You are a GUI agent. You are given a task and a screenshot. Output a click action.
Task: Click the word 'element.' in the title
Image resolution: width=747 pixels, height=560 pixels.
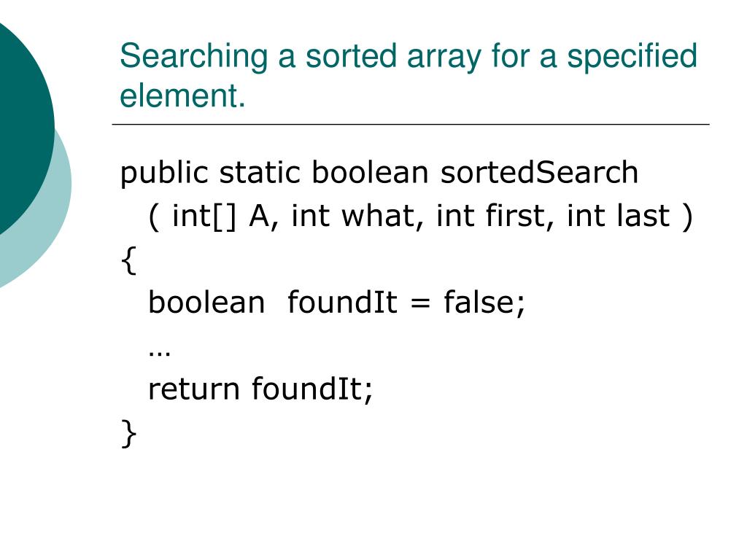pos(182,96)
